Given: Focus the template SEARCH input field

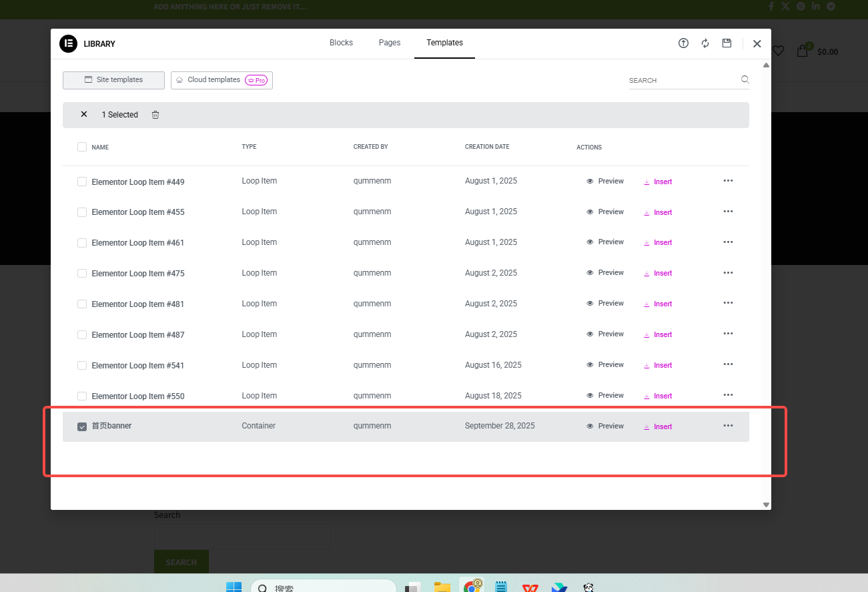Looking at the screenshot, I should 682,80.
